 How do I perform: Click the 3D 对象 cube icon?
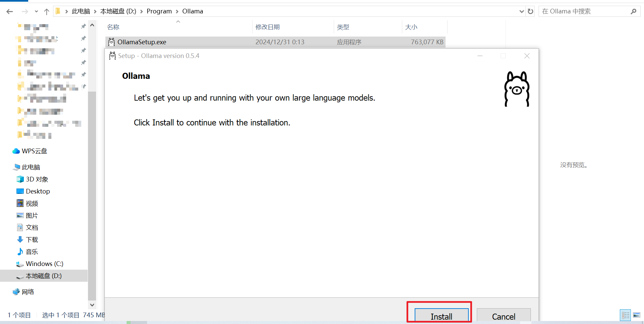tap(20, 179)
